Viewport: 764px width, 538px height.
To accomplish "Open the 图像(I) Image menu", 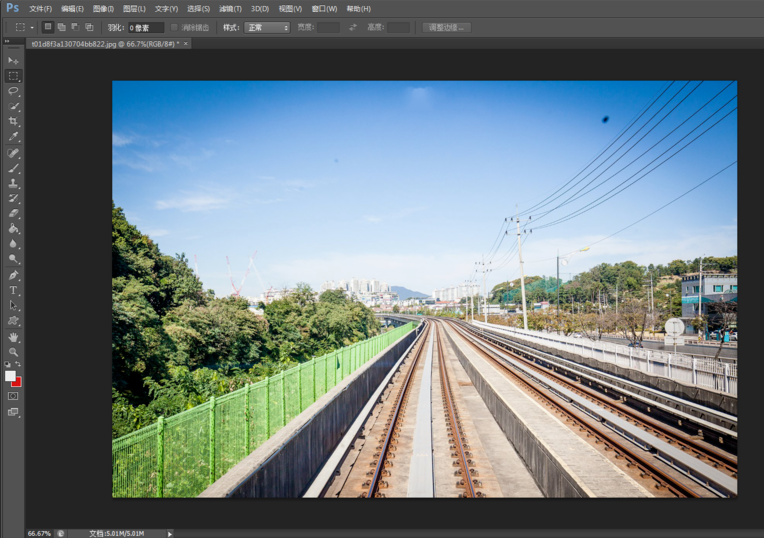I will click(103, 8).
